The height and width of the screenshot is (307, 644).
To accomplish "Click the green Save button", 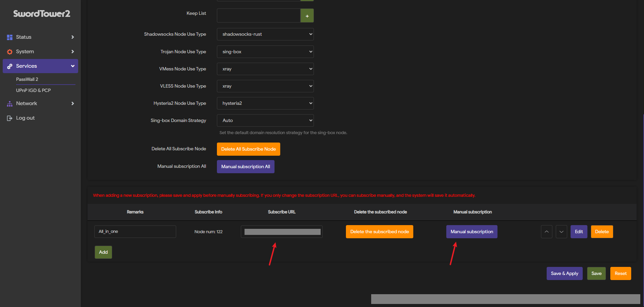I will click(x=597, y=274).
